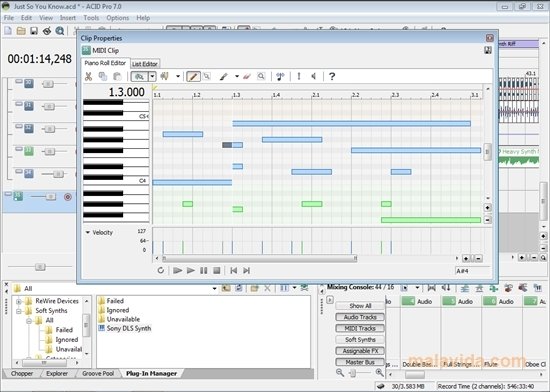Click the green Insert Bus plus icon

(x=494, y=288)
